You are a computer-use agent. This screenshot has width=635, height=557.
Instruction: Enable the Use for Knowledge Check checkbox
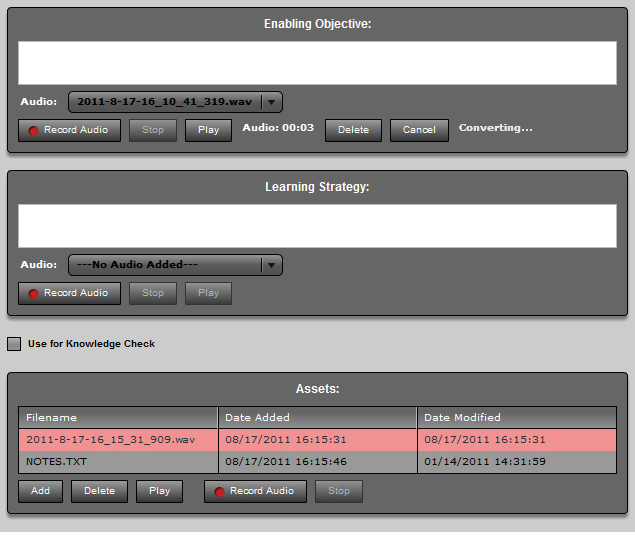14,344
